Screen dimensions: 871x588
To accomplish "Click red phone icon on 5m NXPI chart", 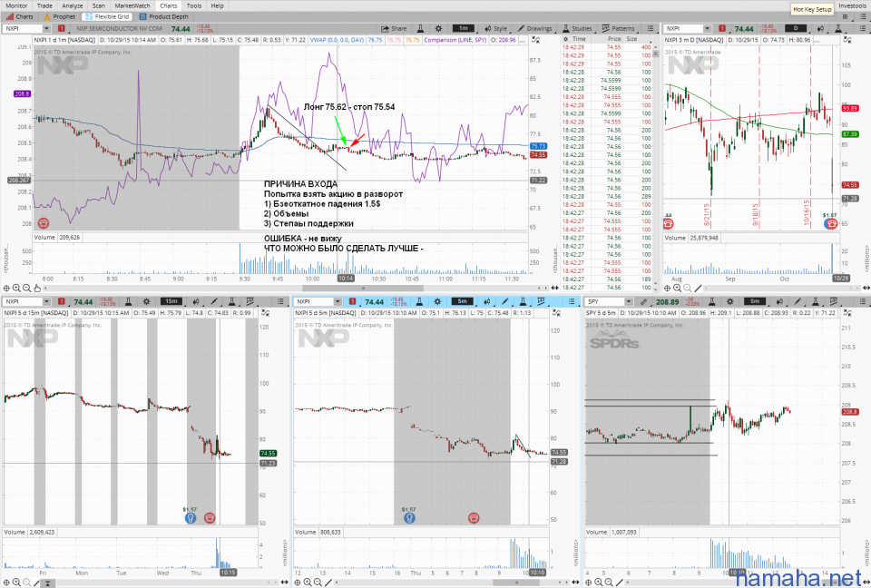I will [x=474, y=518].
